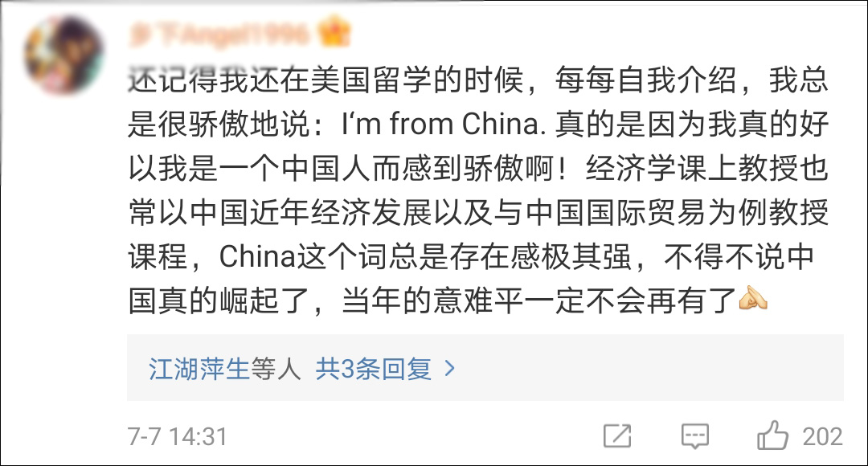Open the profile of 乡下Angel1996
Screen dimensions: 868x466
tap(225, 32)
